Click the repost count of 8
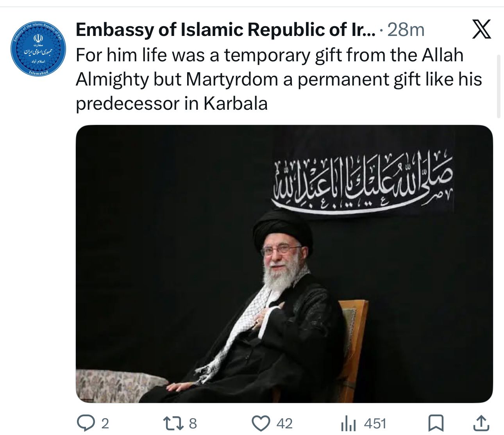 coord(193,424)
